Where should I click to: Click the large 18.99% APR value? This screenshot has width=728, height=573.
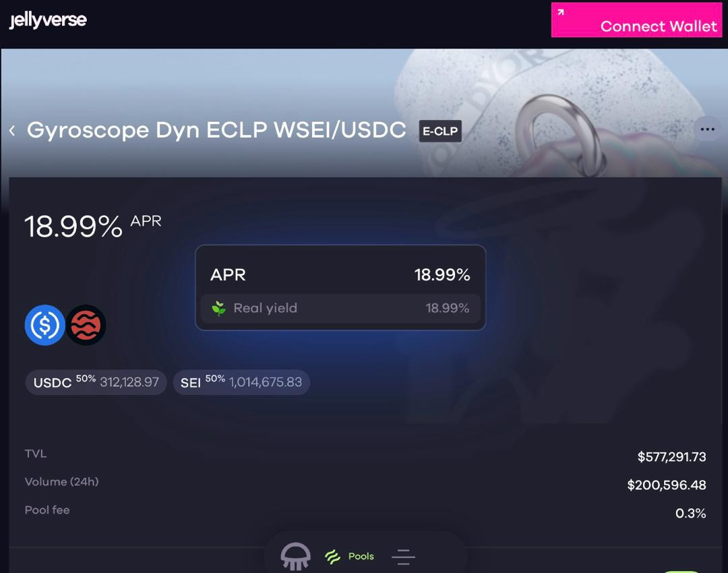[x=73, y=227]
